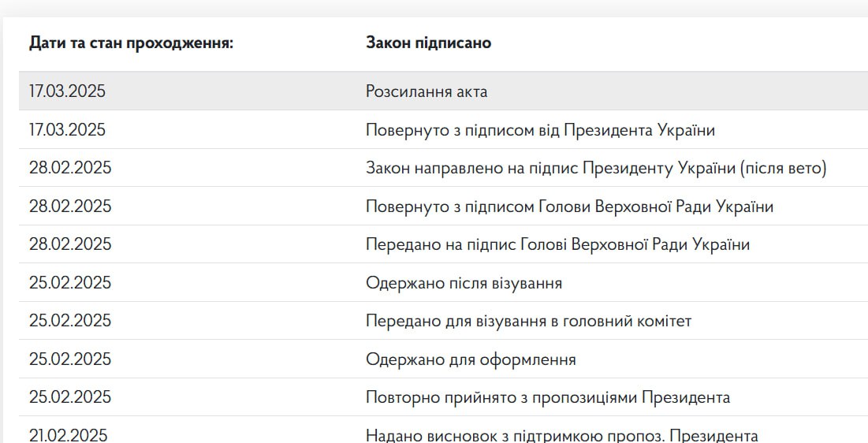Click the 21.02.2025 date cell
The image size is (868, 443).
68,435
